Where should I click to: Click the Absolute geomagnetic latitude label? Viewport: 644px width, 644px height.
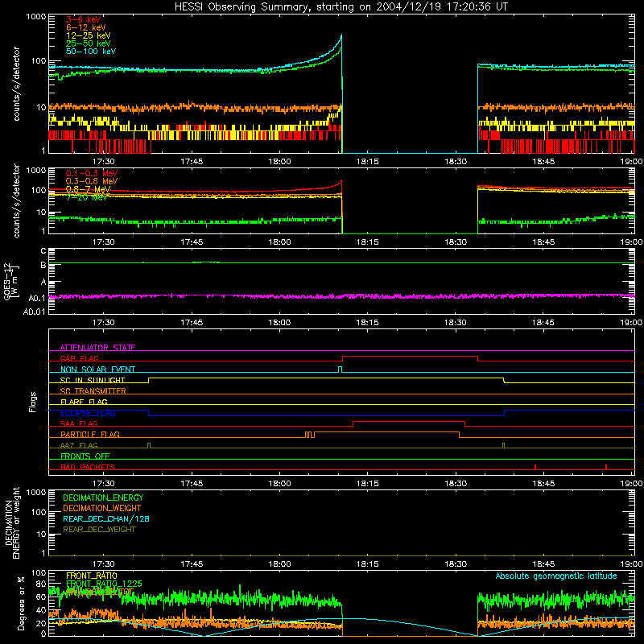point(556,576)
